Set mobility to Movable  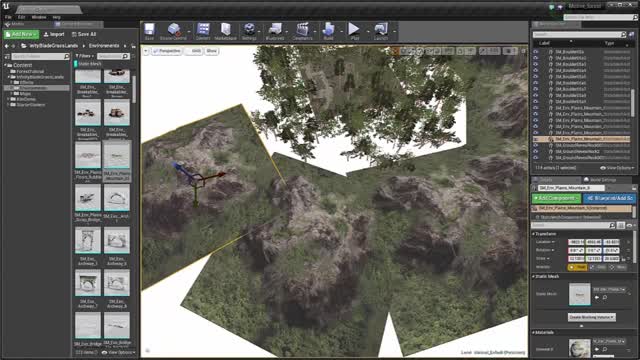[618, 267]
